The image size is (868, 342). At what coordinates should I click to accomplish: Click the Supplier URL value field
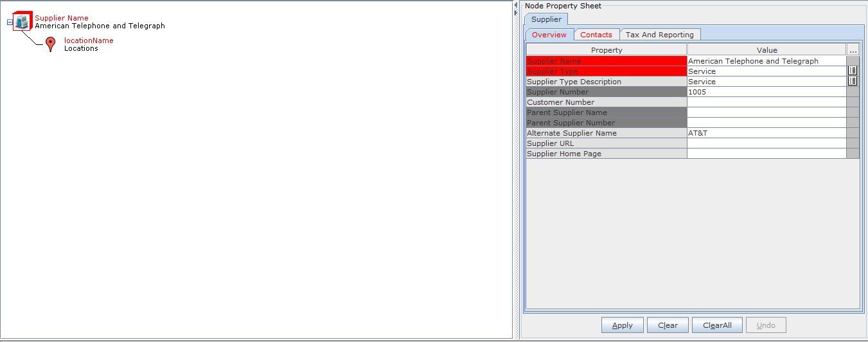766,143
